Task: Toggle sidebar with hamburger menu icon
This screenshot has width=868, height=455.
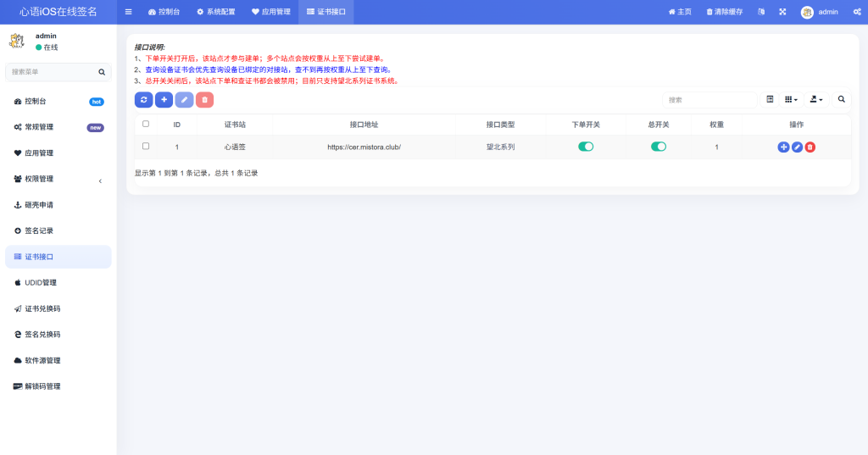Action: click(x=129, y=12)
